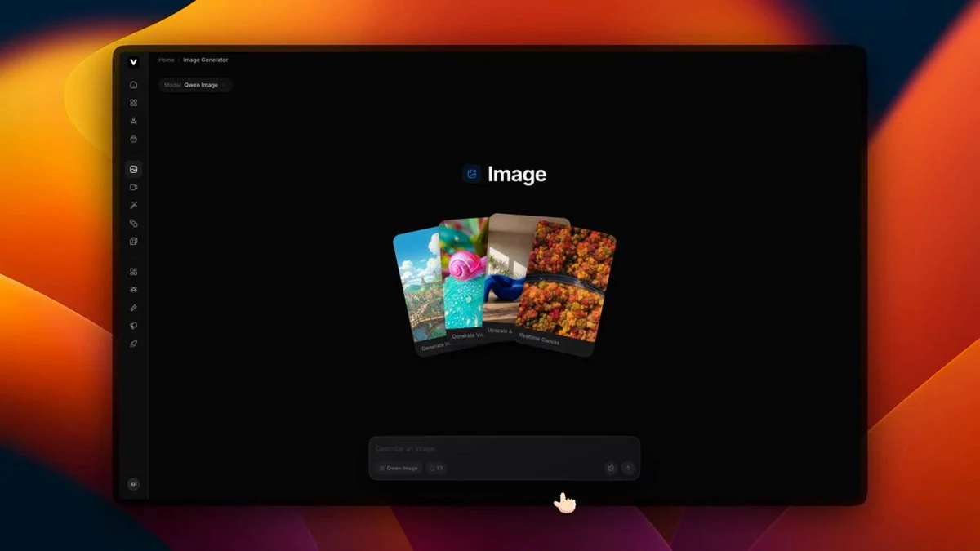Open the Home icon in the sidebar
980x551 pixels.
(x=133, y=85)
